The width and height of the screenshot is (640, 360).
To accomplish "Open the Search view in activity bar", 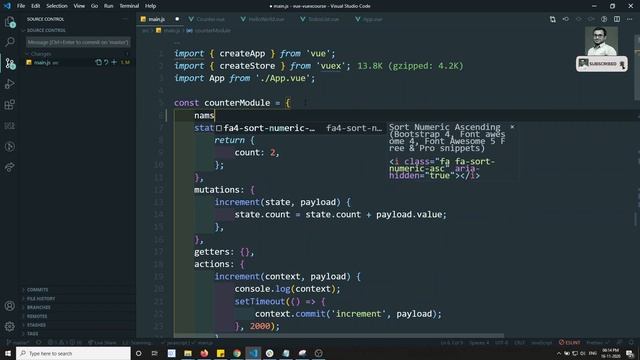I will tap(10, 42).
